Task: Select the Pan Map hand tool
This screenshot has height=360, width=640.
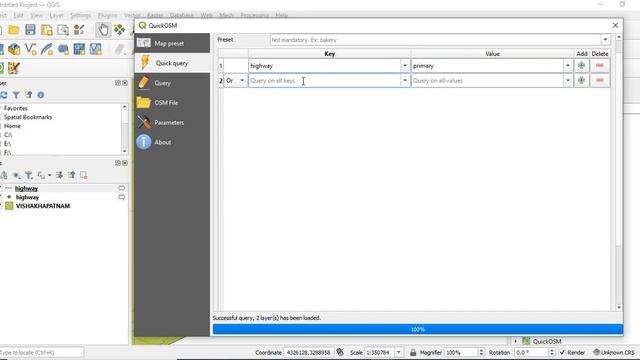Action: (103, 30)
